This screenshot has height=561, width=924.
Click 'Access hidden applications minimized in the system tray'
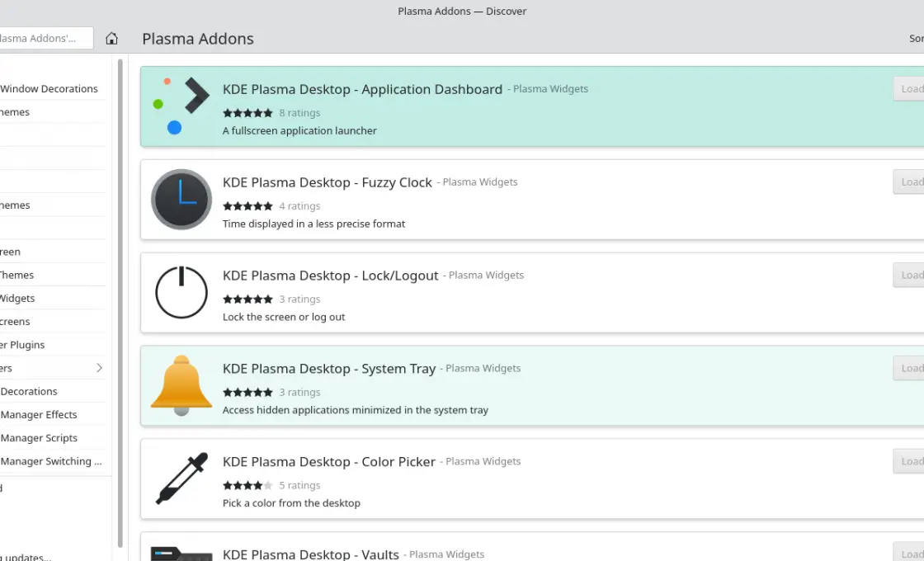click(x=356, y=409)
